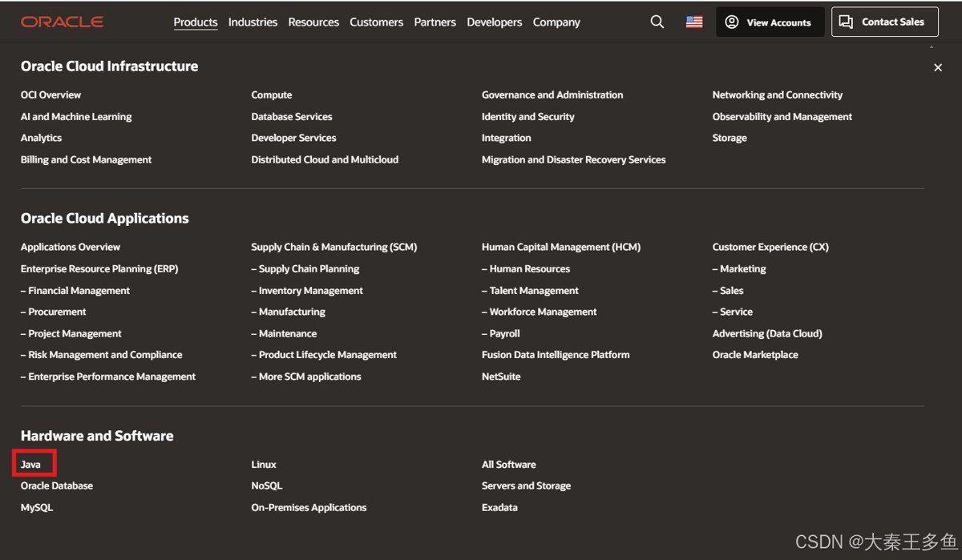Select the Company menu item

[556, 22]
